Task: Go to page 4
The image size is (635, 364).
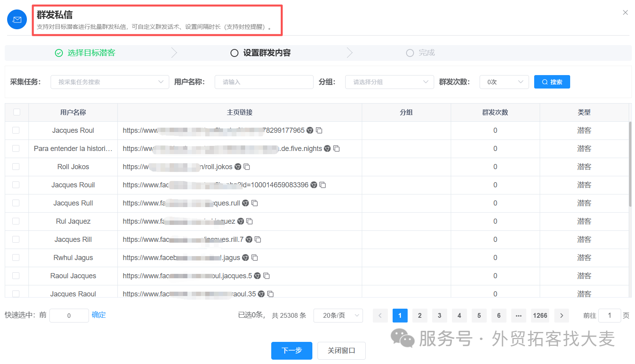Action: pyautogui.click(x=459, y=315)
